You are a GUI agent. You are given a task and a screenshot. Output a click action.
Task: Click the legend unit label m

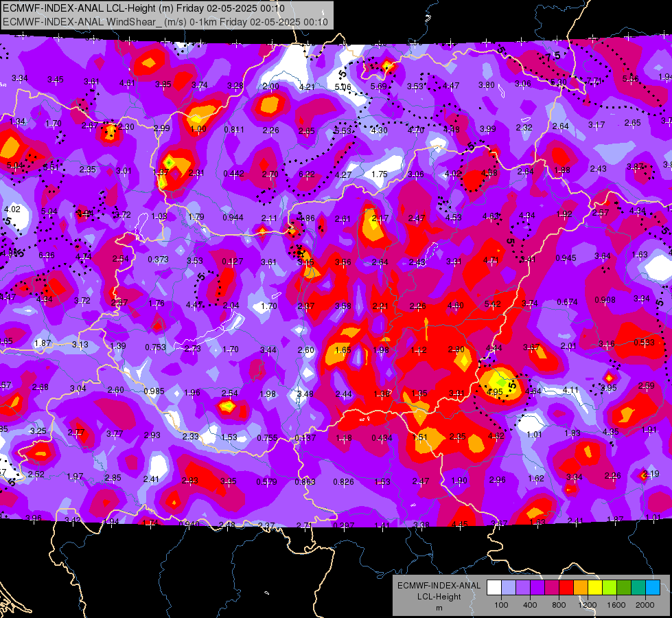439,608
